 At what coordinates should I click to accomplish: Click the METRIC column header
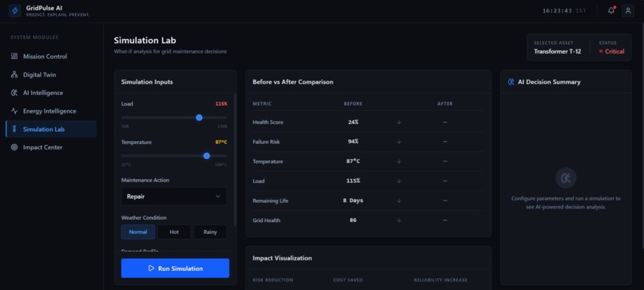262,104
